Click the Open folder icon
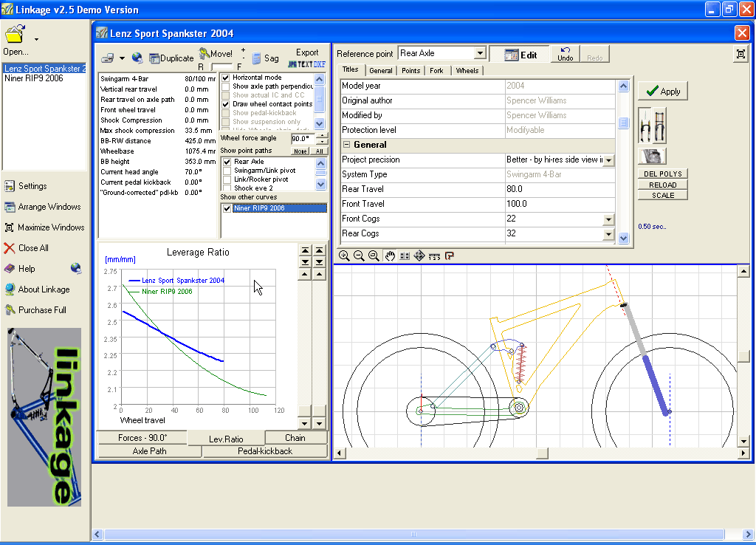This screenshot has width=756, height=545. click(15, 35)
